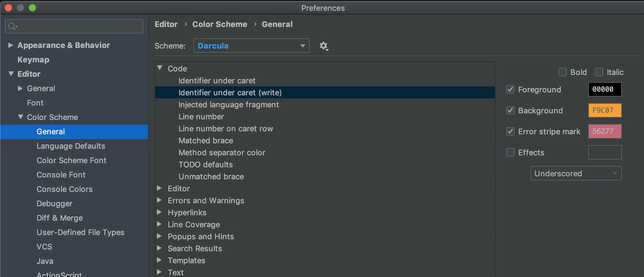Open the Darcula scheme dropdown
This screenshot has width=644, height=277.
(251, 46)
